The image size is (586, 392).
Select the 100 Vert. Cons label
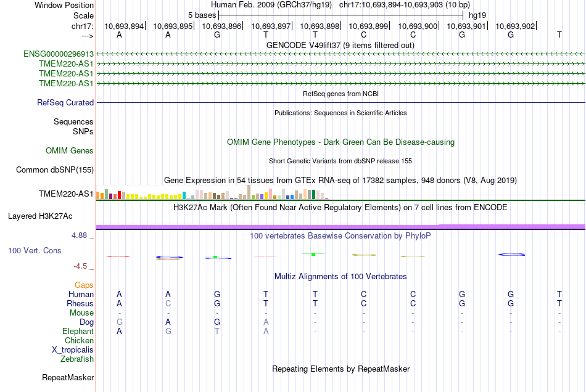(35, 250)
